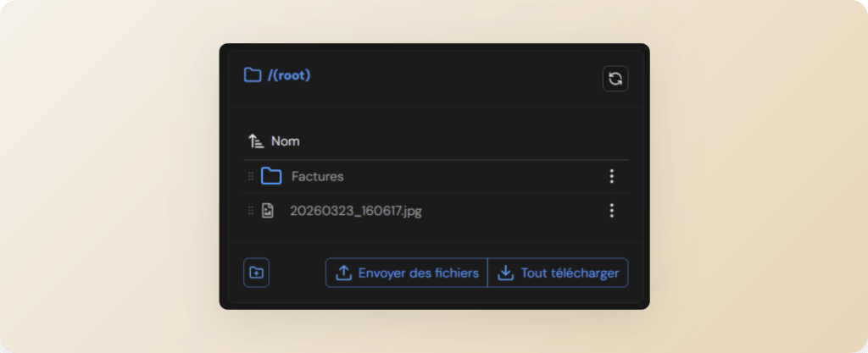Click empty space in the 20260323_160617.jpg row

click(509, 211)
